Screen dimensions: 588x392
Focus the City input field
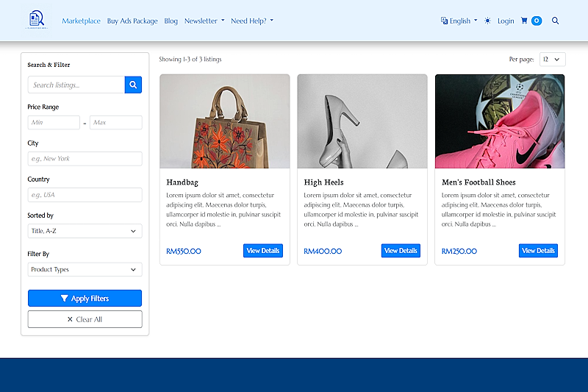pyautogui.click(x=85, y=159)
